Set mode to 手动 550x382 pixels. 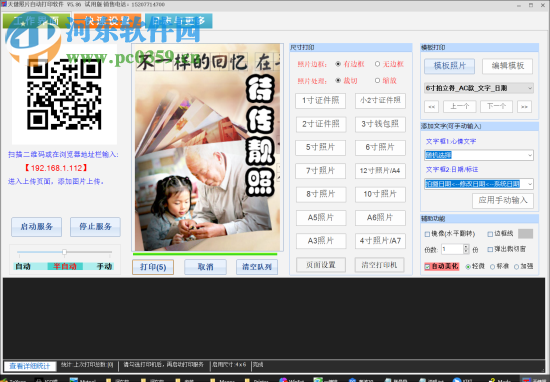pyautogui.click(x=104, y=267)
